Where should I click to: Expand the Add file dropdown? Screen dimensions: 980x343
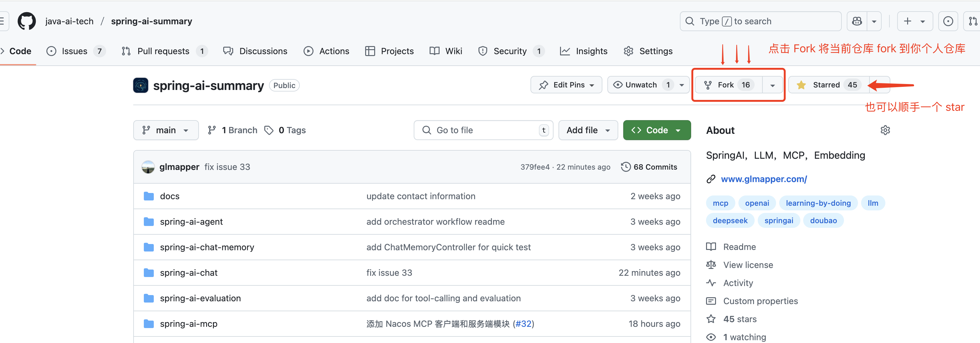(x=588, y=130)
